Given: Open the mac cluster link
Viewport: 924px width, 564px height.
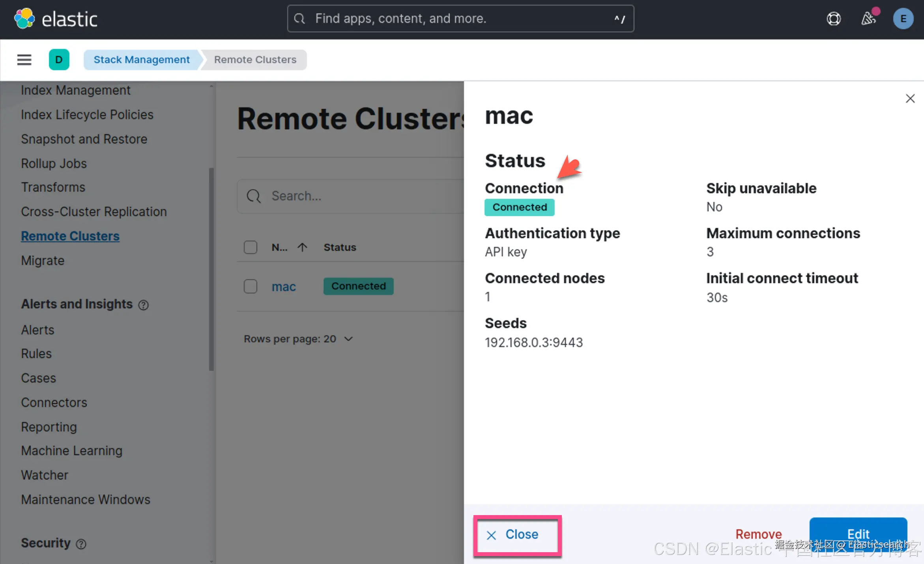Looking at the screenshot, I should (x=283, y=287).
